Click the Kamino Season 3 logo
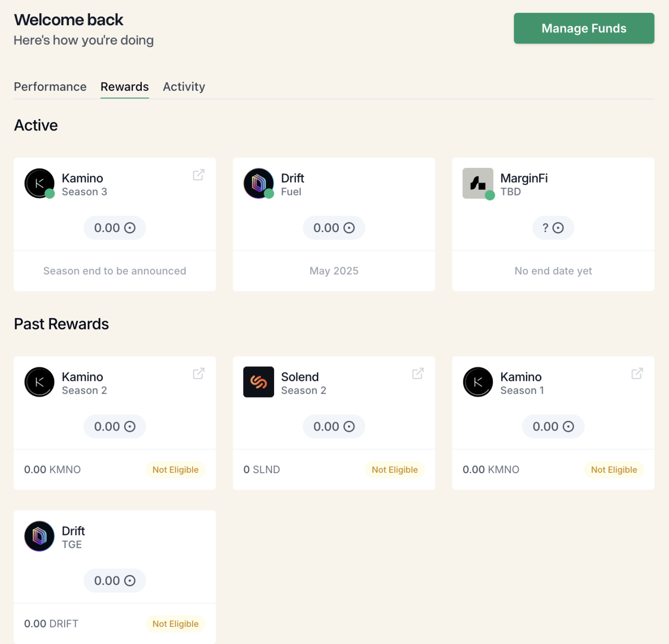The height and width of the screenshot is (644, 669). pyautogui.click(x=39, y=183)
